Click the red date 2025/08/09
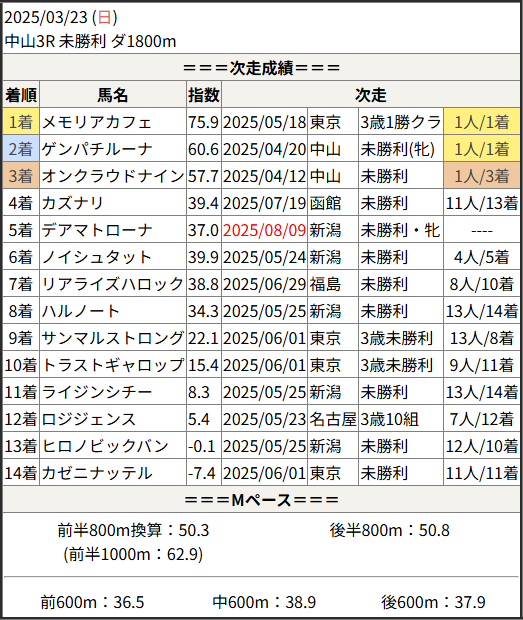Screen dimensions: 523x620 click(x=264, y=230)
